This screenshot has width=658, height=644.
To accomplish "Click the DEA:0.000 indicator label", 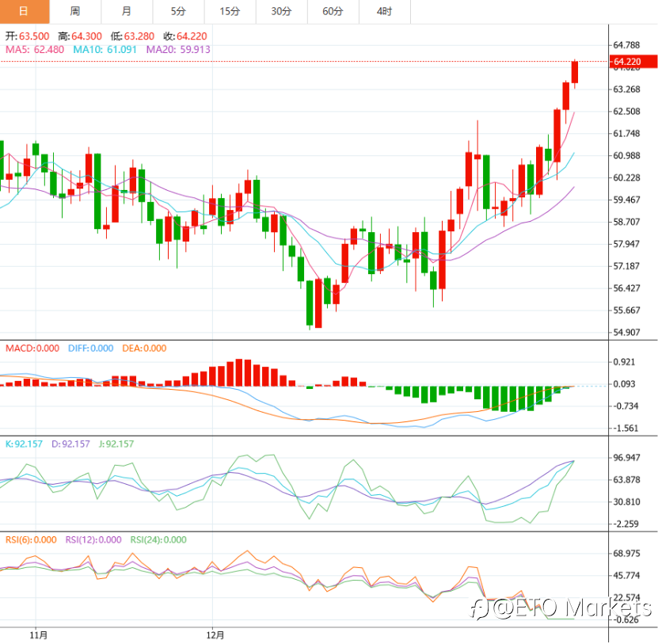I will 144,349.
